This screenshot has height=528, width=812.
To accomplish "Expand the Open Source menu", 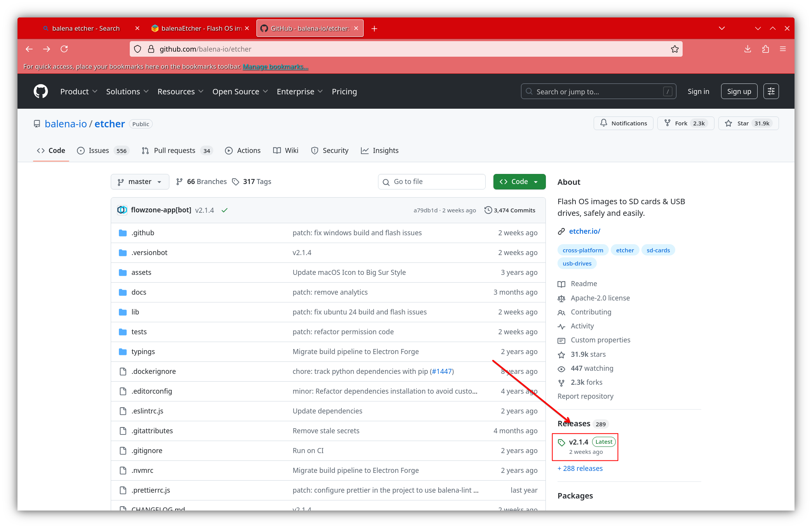I will click(240, 92).
